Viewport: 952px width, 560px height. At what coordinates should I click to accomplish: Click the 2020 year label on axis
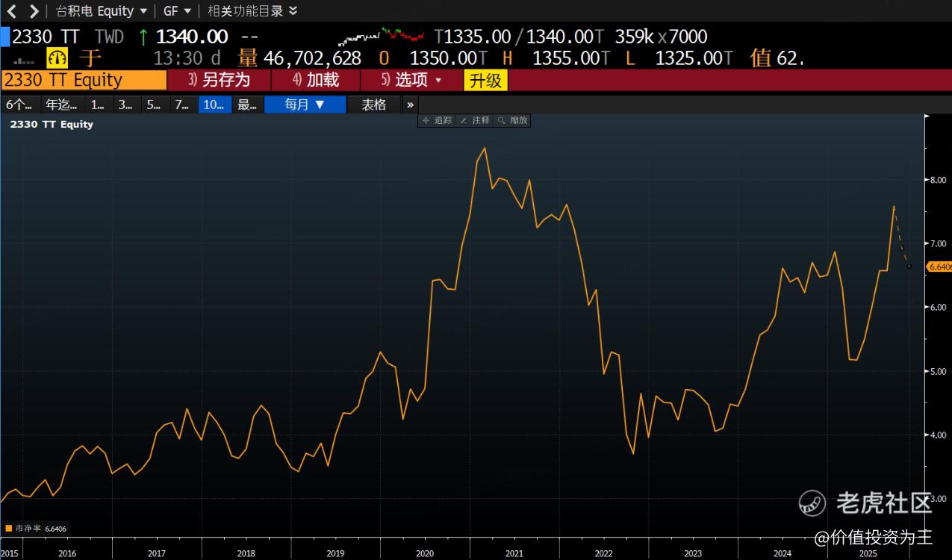425,553
